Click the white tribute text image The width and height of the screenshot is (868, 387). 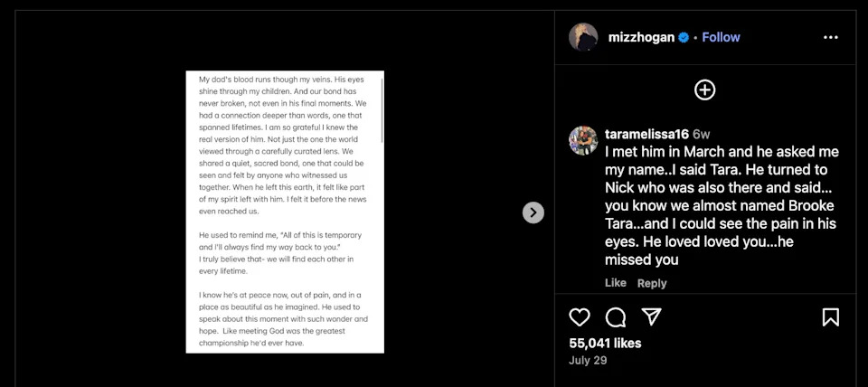pyautogui.click(x=285, y=212)
